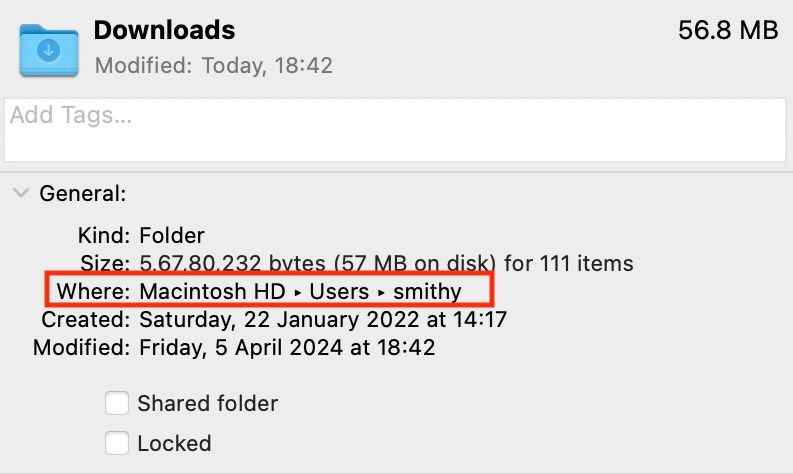Click the Add Tags input field
The height and width of the screenshot is (474, 793).
pyautogui.click(x=396, y=130)
